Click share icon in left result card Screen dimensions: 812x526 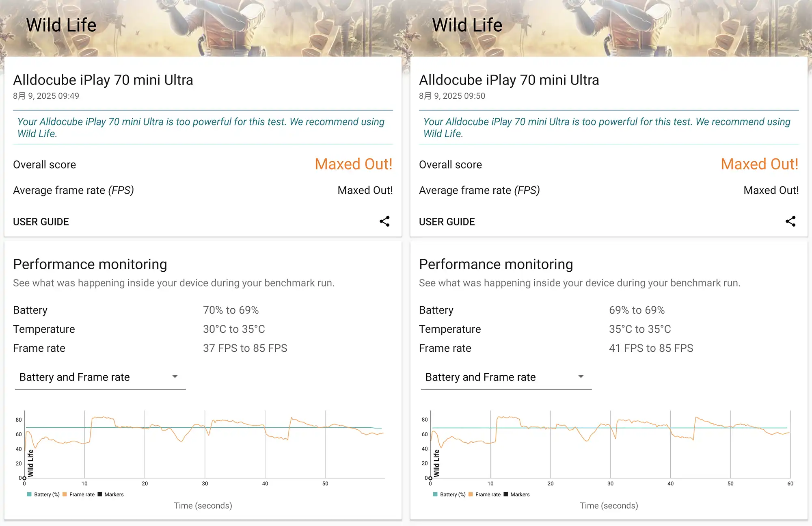coord(384,221)
